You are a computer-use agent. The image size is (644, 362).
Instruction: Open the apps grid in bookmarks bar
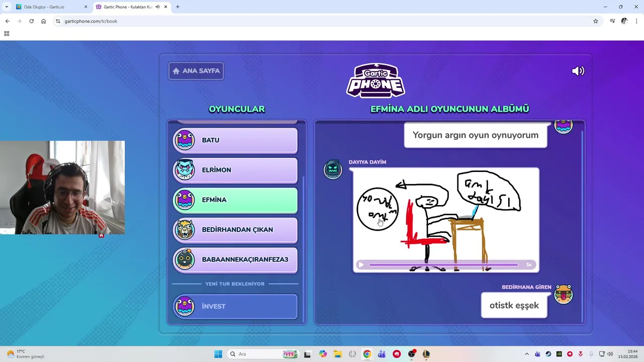[7, 34]
